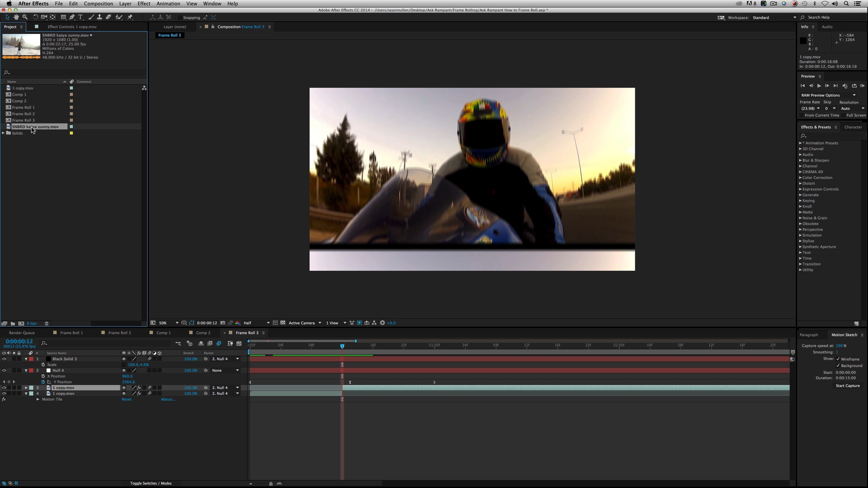Reset exposure icon in viewer
The width and height of the screenshot is (868, 488).
(x=382, y=323)
